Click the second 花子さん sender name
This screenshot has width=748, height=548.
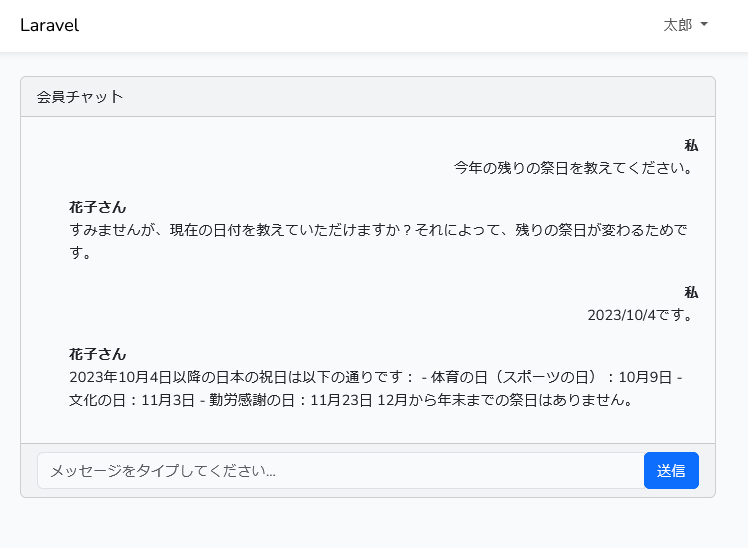click(97, 354)
